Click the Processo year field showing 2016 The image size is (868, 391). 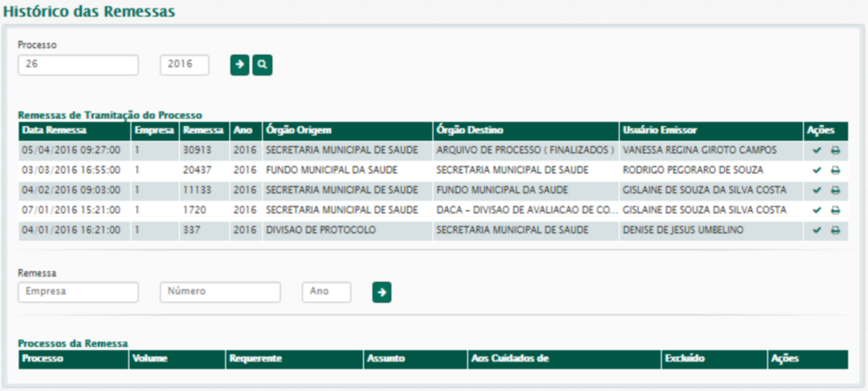(x=184, y=65)
